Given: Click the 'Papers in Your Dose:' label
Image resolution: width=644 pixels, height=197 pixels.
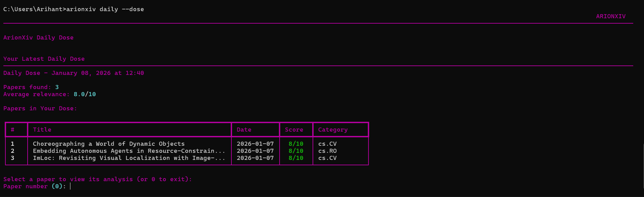Looking at the screenshot, I should click(40, 108).
